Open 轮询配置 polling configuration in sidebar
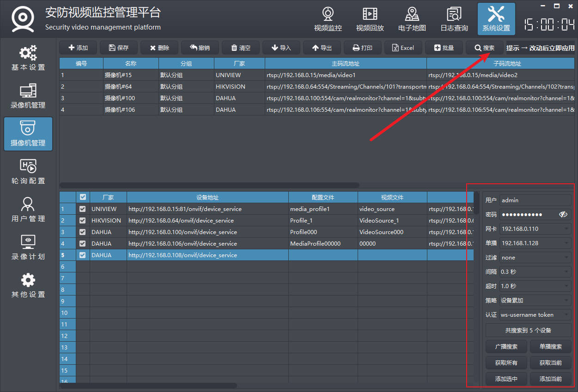Screen dimensions: 578x392 28,172
